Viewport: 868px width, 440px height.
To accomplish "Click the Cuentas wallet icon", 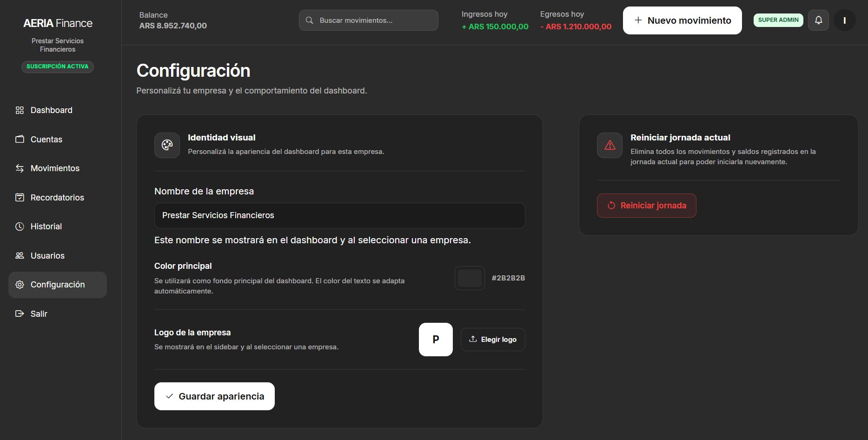I will click(20, 140).
